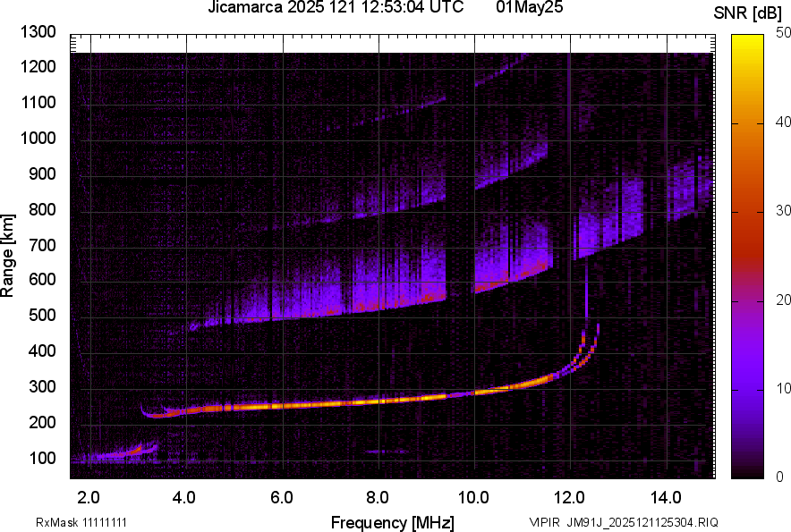Click the range tick label "900"
This screenshot has width=791, height=532.
42,173
